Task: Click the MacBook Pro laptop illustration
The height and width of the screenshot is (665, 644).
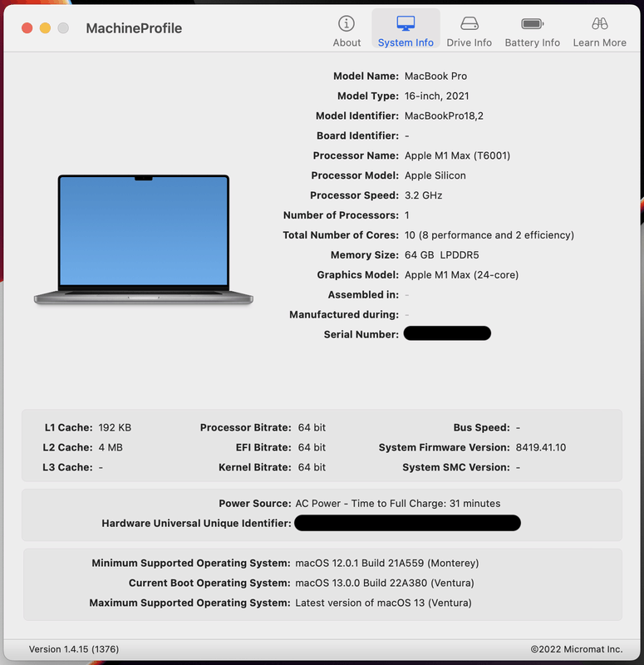Action: [143, 239]
